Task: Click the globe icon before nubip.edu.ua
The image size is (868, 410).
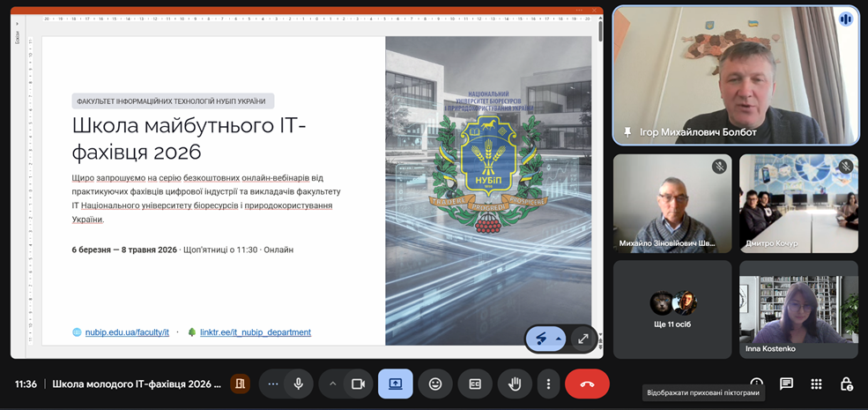Action: pos(77,332)
